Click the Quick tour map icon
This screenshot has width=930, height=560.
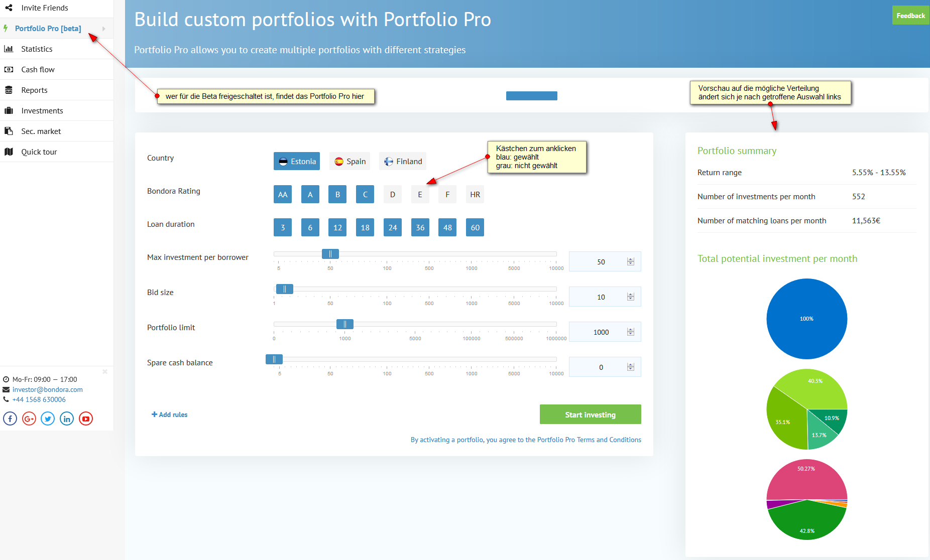(x=9, y=152)
